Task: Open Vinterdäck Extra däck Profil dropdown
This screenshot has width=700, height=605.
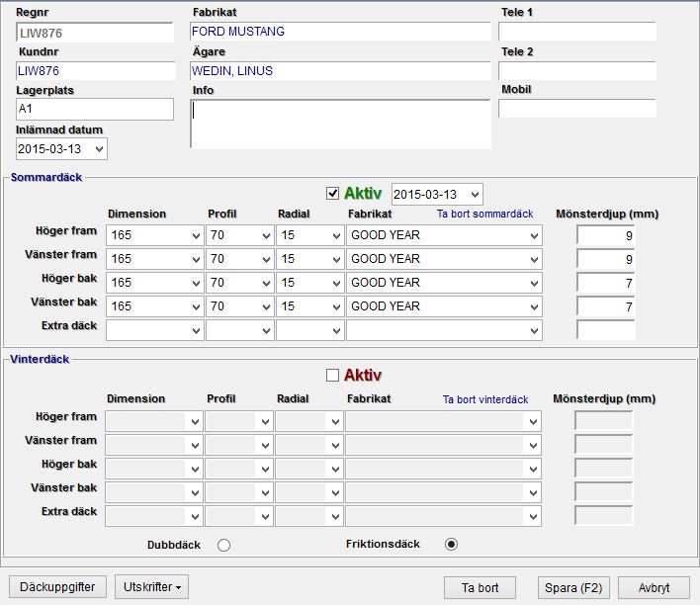Action: click(x=265, y=517)
